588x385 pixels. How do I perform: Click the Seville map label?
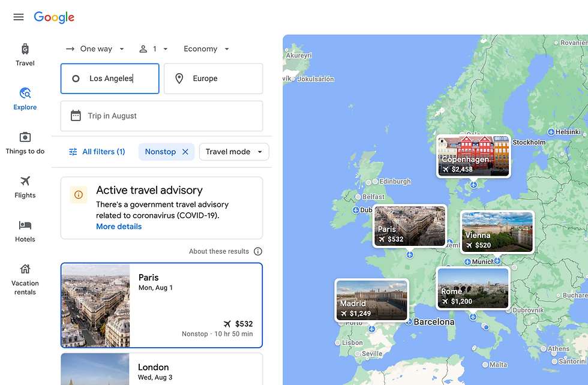pyautogui.click(x=372, y=353)
